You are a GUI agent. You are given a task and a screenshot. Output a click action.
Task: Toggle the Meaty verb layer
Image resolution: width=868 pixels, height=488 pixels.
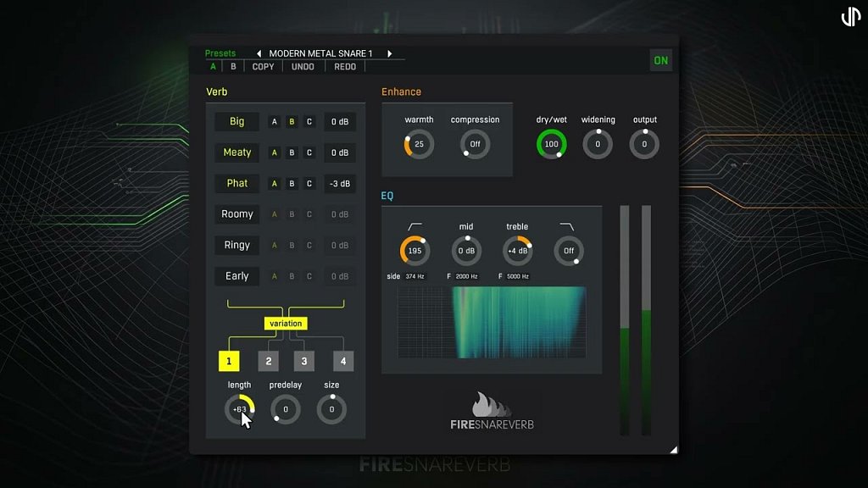coord(237,152)
